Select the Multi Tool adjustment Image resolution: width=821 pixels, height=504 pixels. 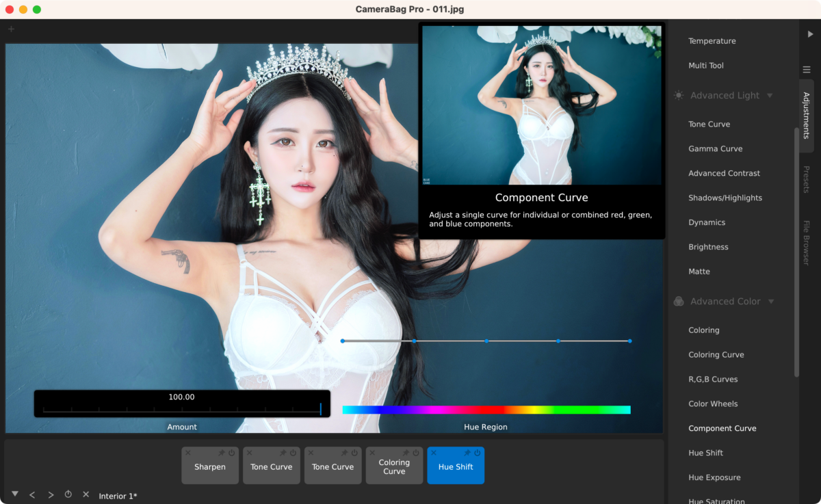(x=706, y=66)
